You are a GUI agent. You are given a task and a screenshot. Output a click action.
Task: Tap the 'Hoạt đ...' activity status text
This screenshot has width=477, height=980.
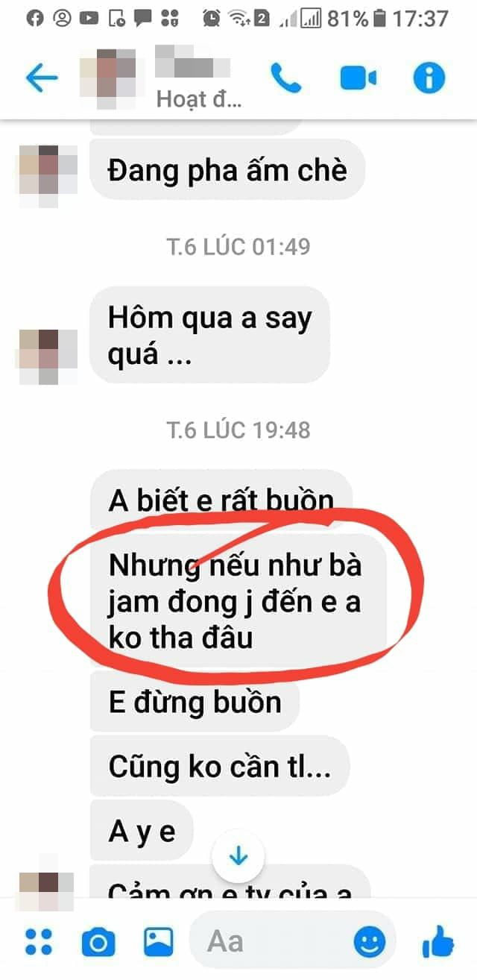tap(198, 99)
